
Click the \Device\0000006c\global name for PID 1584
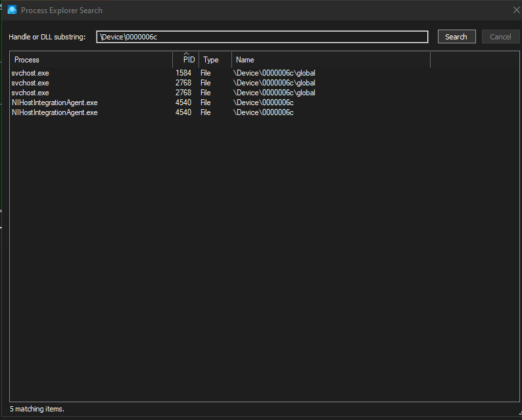pos(274,73)
